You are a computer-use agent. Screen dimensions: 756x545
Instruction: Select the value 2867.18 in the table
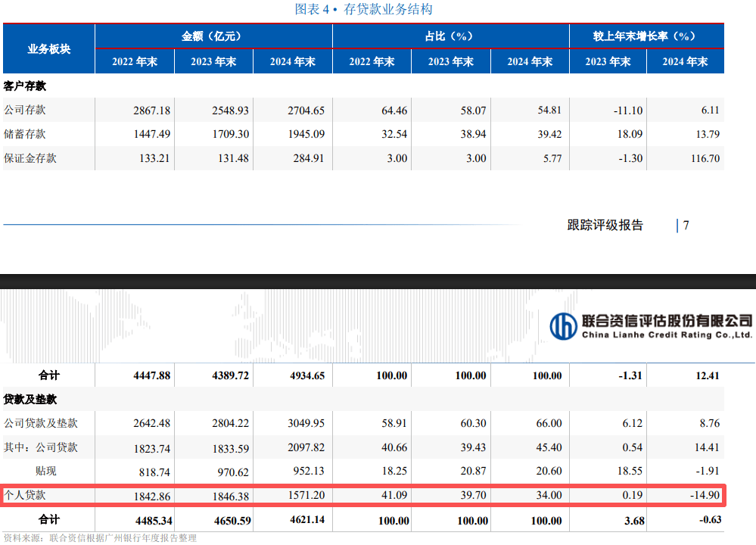(x=151, y=111)
